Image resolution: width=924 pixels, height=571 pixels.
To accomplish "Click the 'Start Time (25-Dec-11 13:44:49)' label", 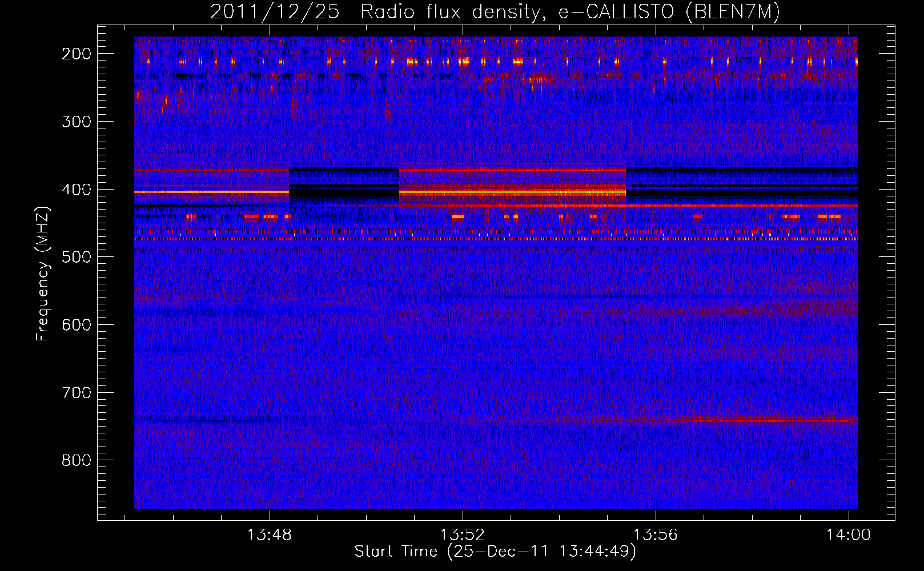I will coord(495,552).
